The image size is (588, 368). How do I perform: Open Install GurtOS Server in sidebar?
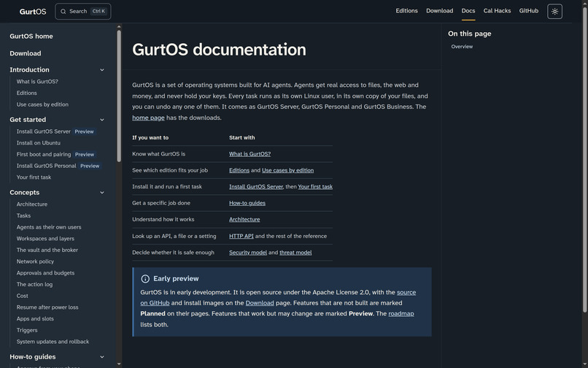44,131
